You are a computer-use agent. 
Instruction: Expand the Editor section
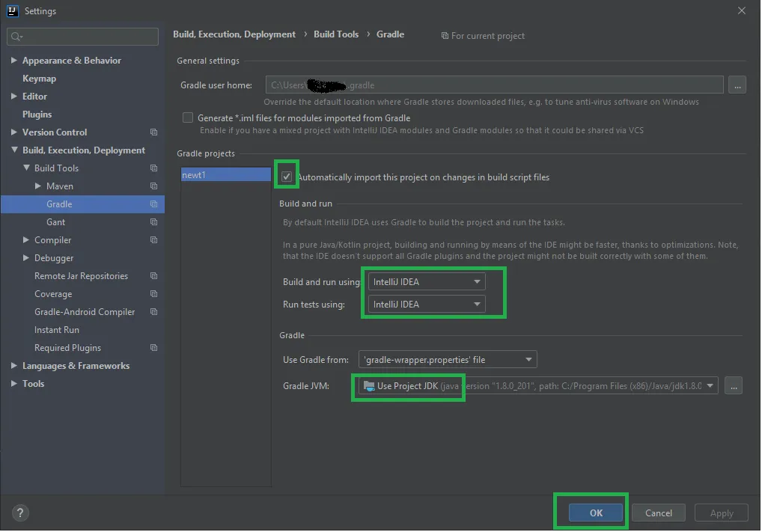14,97
